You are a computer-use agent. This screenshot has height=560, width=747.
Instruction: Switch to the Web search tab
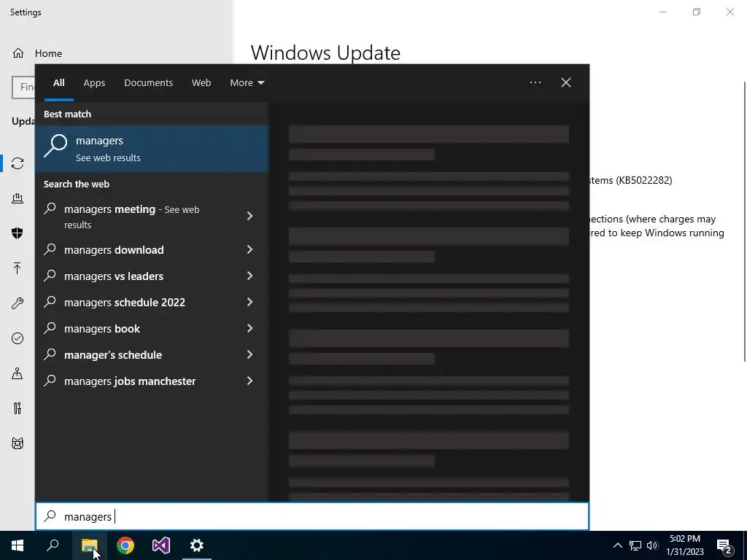click(201, 83)
